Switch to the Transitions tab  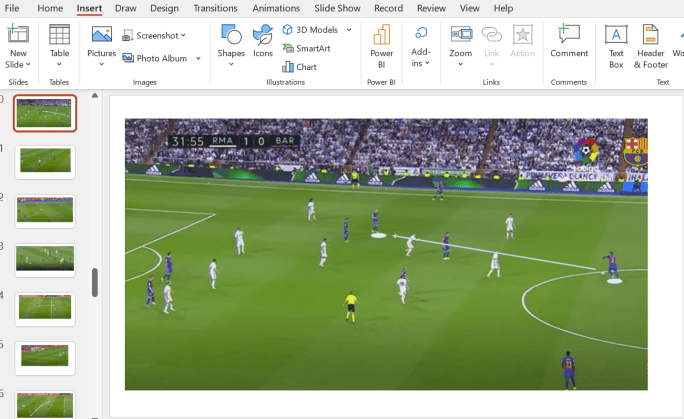pos(215,8)
